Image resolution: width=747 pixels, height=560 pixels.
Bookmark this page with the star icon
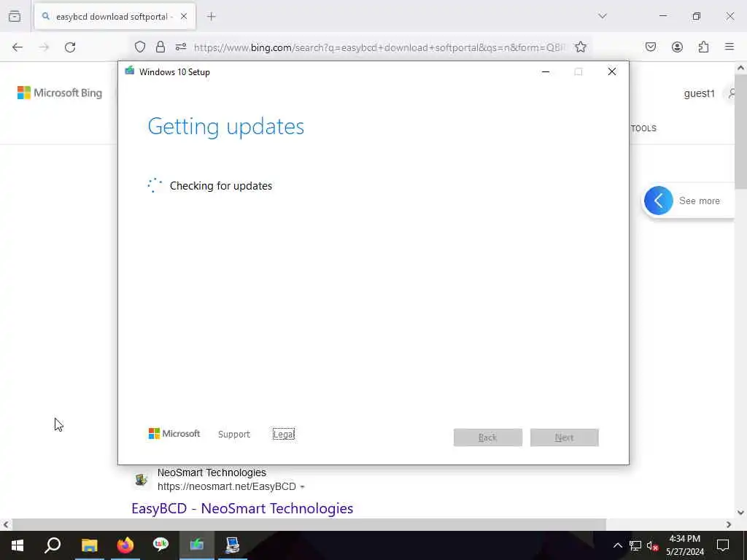[x=580, y=47]
